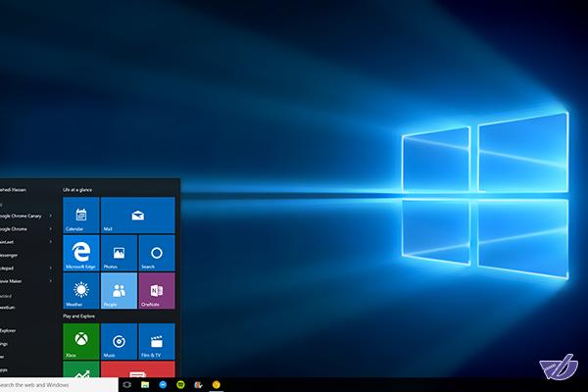Screen dimensions: 588x392
Task: Open the Weather tile
Action: (x=81, y=291)
